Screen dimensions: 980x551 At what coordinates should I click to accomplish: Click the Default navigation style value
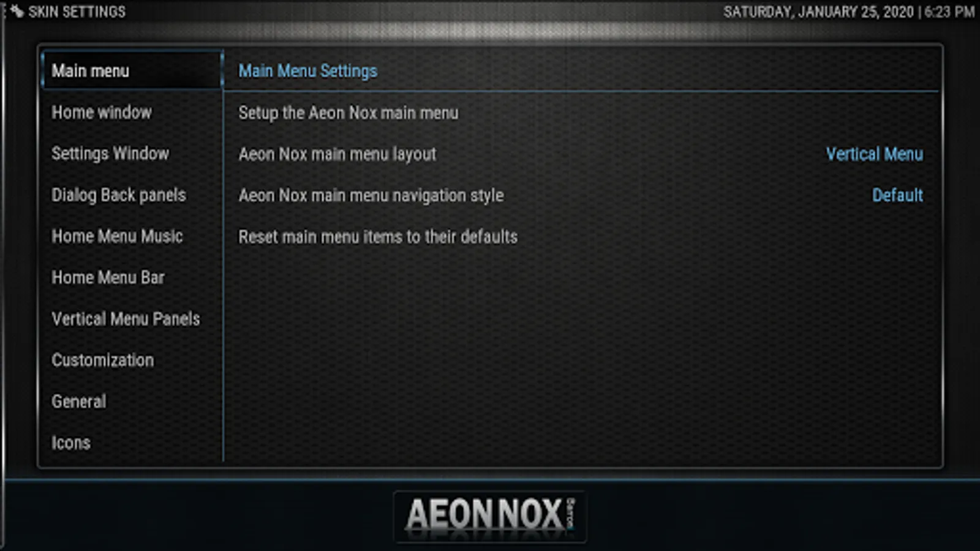897,195
